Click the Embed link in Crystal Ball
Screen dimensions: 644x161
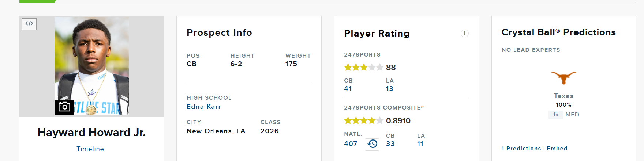point(557,149)
